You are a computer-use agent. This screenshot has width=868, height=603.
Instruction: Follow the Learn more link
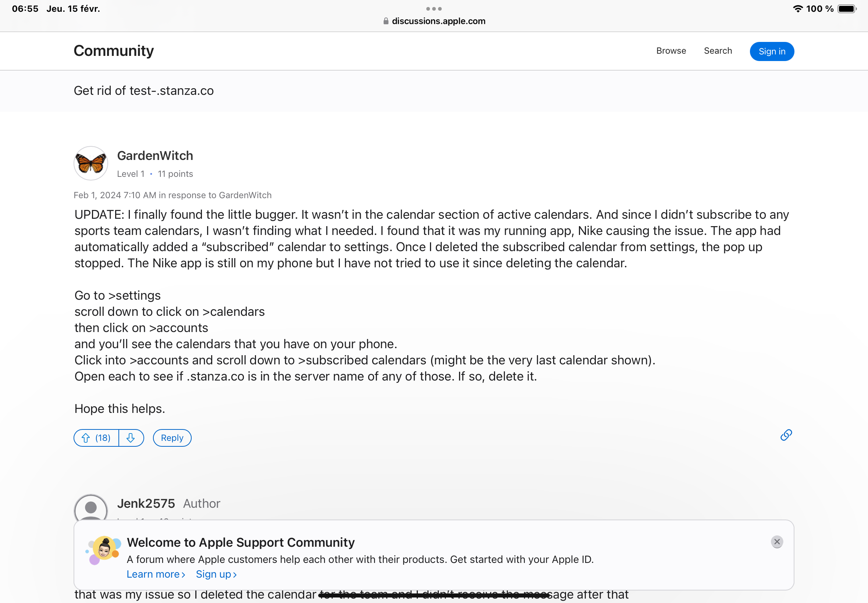pos(156,574)
